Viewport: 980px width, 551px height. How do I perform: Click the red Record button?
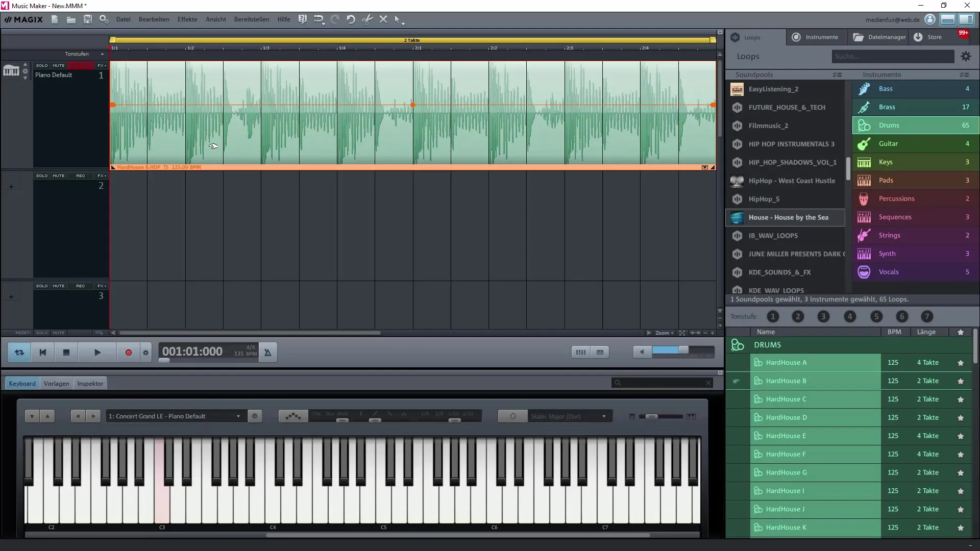click(x=129, y=353)
